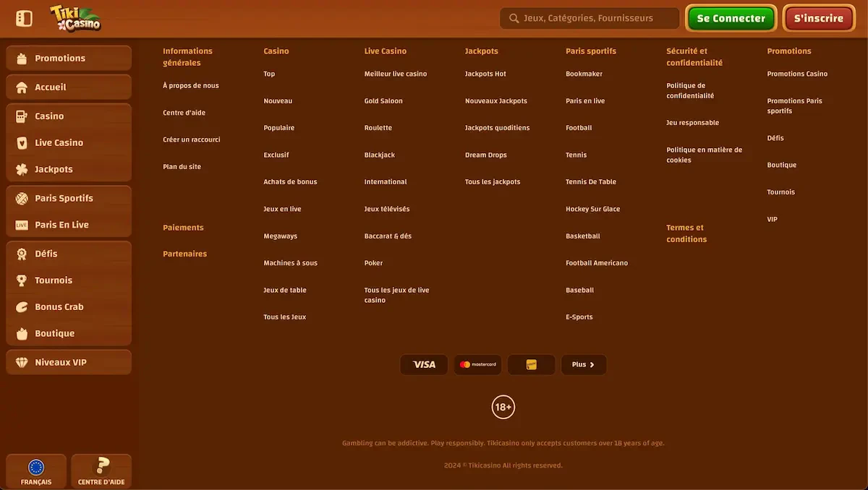Open the Hockey Sur Glace link
The image size is (868, 490).
click(x=592, y=210)
